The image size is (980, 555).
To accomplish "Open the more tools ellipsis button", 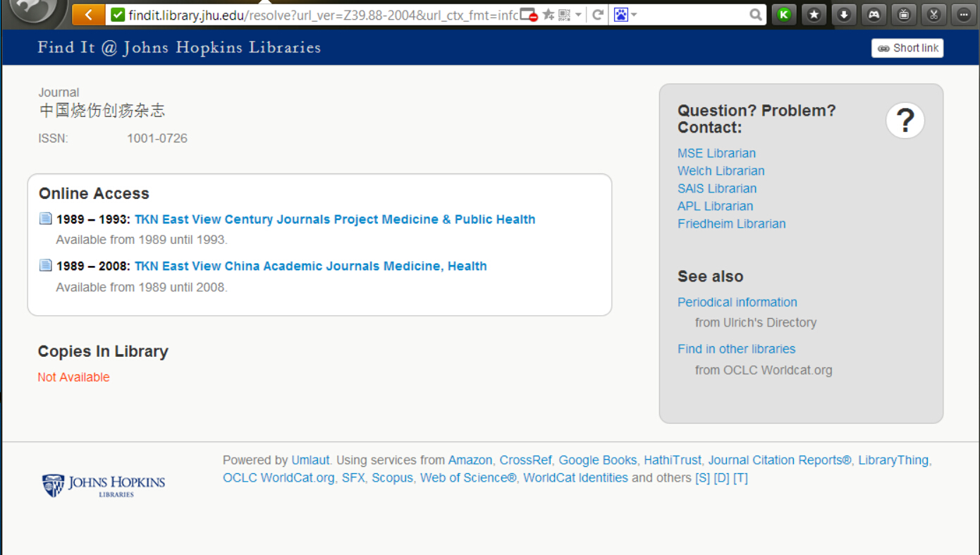I will coord(963,14).
